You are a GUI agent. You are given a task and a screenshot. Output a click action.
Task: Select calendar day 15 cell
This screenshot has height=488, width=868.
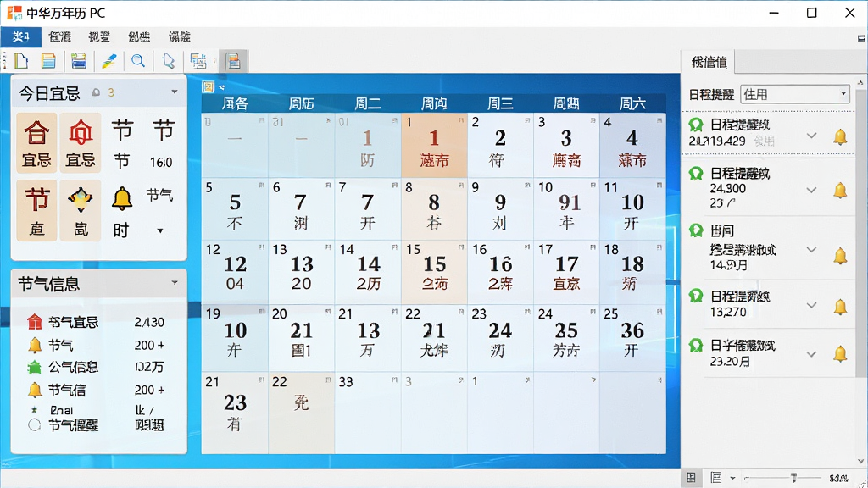click(x=435, y=272)
